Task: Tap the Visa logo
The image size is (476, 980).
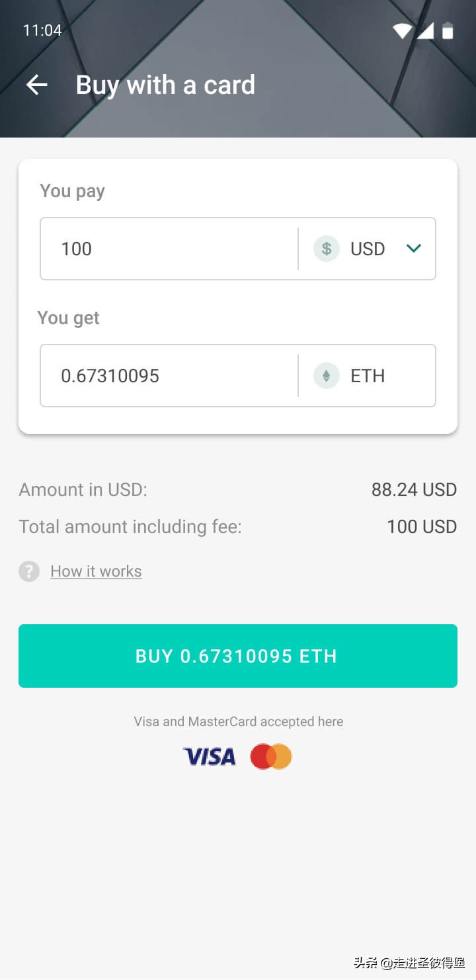Action: click(209, 756)
